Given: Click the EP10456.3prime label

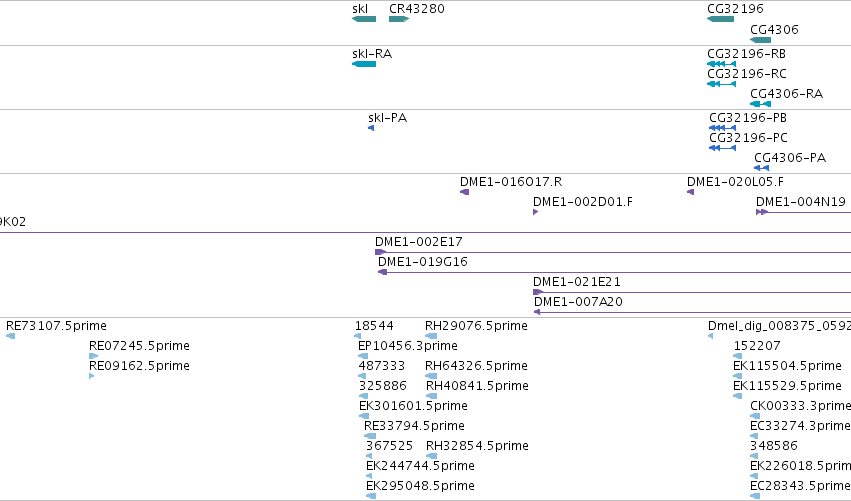Looking at the screenshot, I should click(408, 345).
